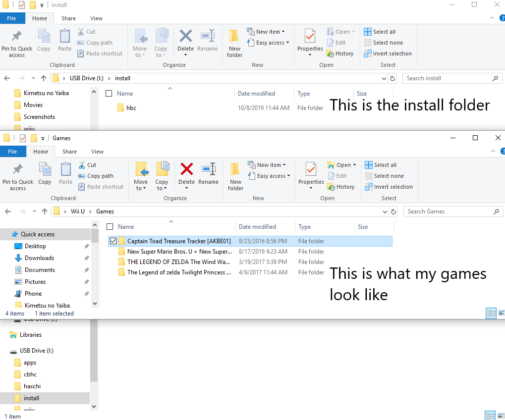Screen dimensions: 505x420
Task: Sort Games list by Size column
Action: pyautogui.click(x=363, y=226)
